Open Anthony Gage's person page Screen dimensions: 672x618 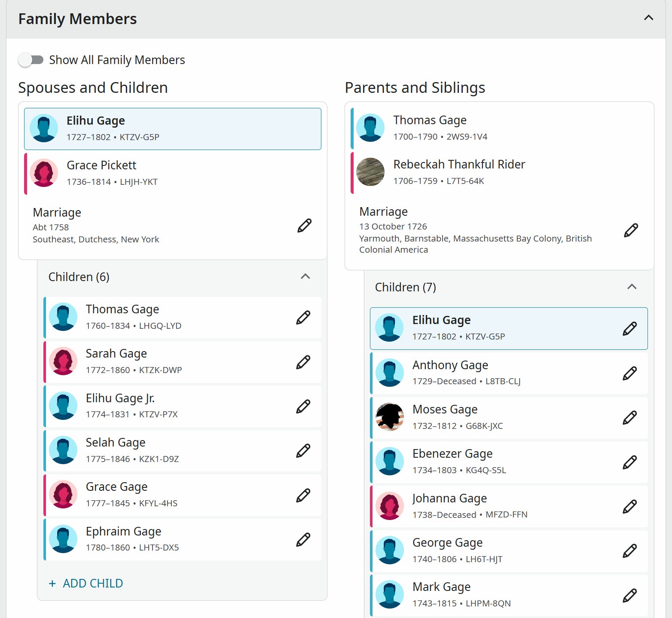click(x=450, y=365)
